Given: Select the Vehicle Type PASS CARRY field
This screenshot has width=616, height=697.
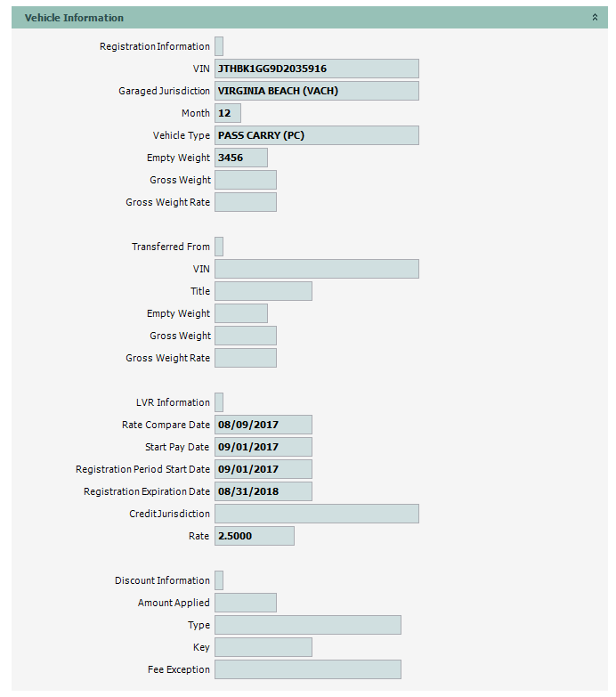Looking at the screenshot, I should pos(316,135).
